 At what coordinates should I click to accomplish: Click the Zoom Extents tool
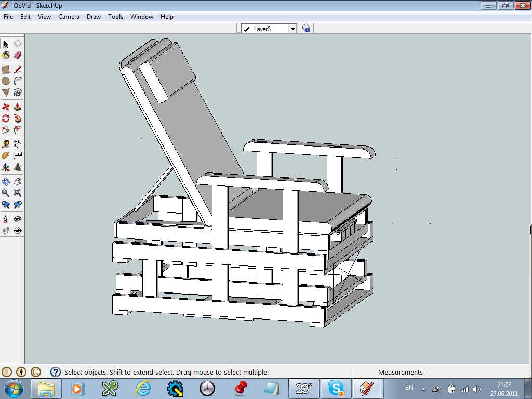click(x=18, y=193)
